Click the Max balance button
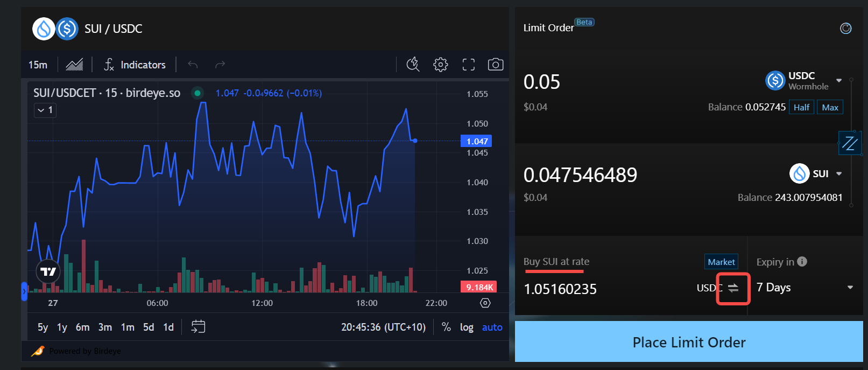The image size is (868, 370). [x=829, y=107]
